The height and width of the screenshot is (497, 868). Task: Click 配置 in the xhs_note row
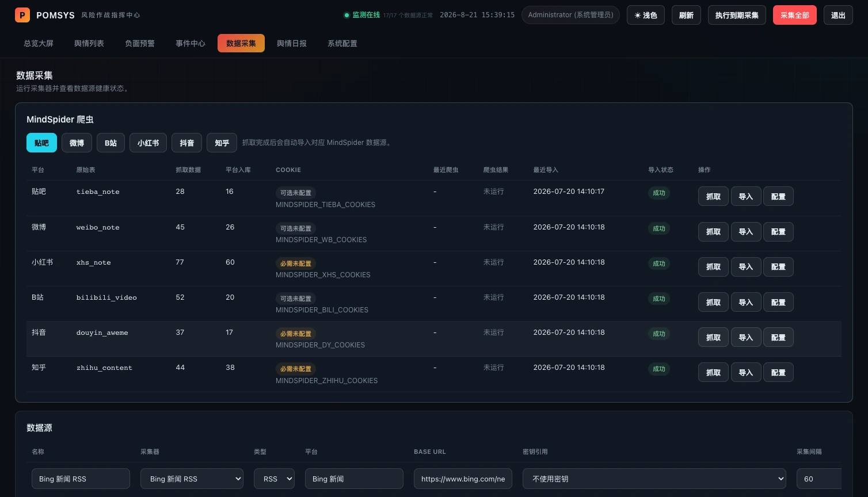click(778, 266)
